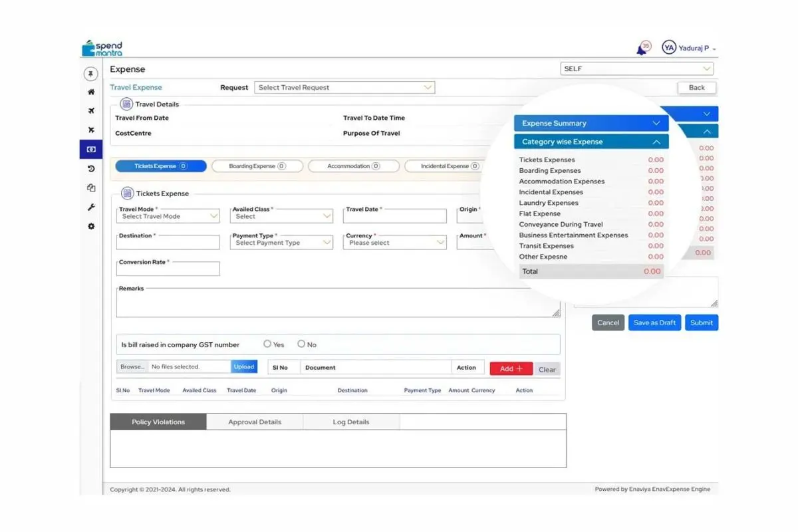Click the YA user avatar
Image resolution: width=798 pixels, height=532 pixels.
click(668, 48)
